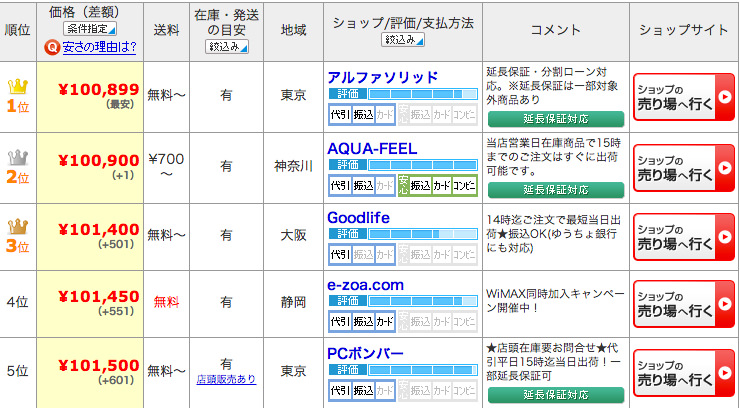Viewport: 740px width, 408px height.
Task: Click the 代引 payment icon for Goodlife
Action: coord(340,255)
